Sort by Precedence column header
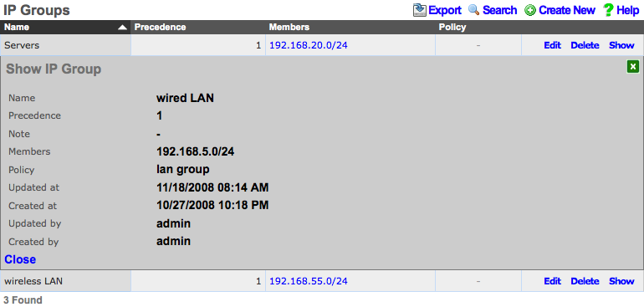The height and width of the screenshot is (307, 644). tap(161, 27)
